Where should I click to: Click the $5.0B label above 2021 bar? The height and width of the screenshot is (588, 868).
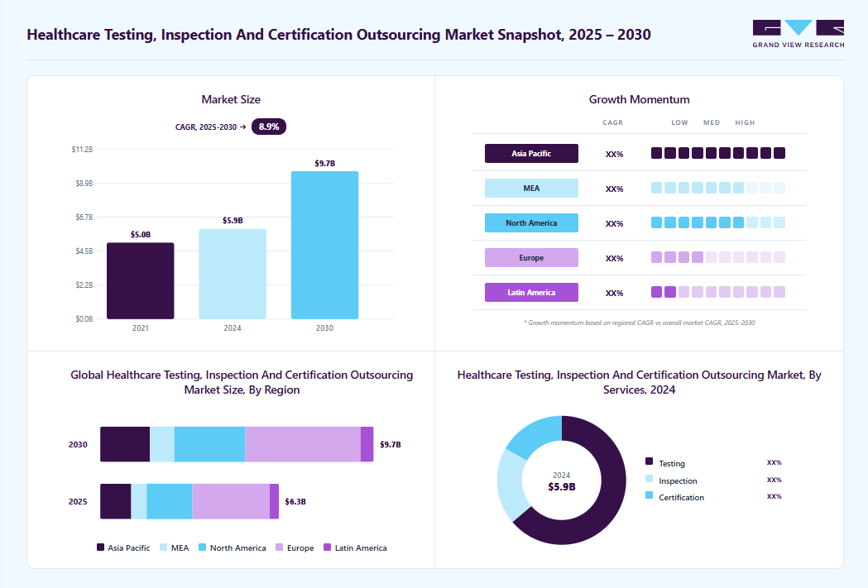click(140, 235)
